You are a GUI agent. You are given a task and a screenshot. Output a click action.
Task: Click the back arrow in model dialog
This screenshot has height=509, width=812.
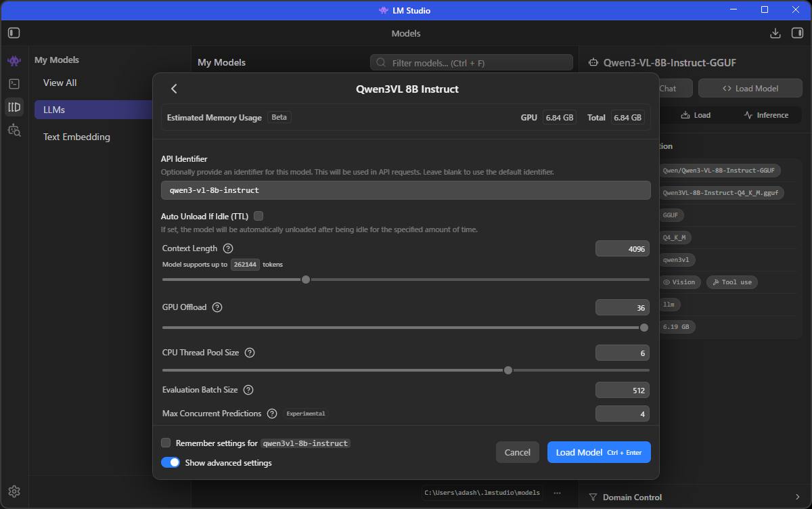[174, 89]
